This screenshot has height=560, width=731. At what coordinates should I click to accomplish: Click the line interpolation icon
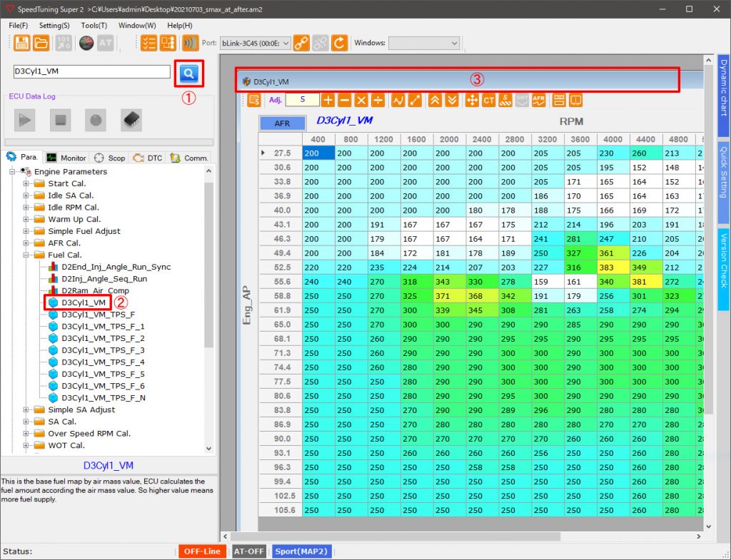click(x=415, y=100)
